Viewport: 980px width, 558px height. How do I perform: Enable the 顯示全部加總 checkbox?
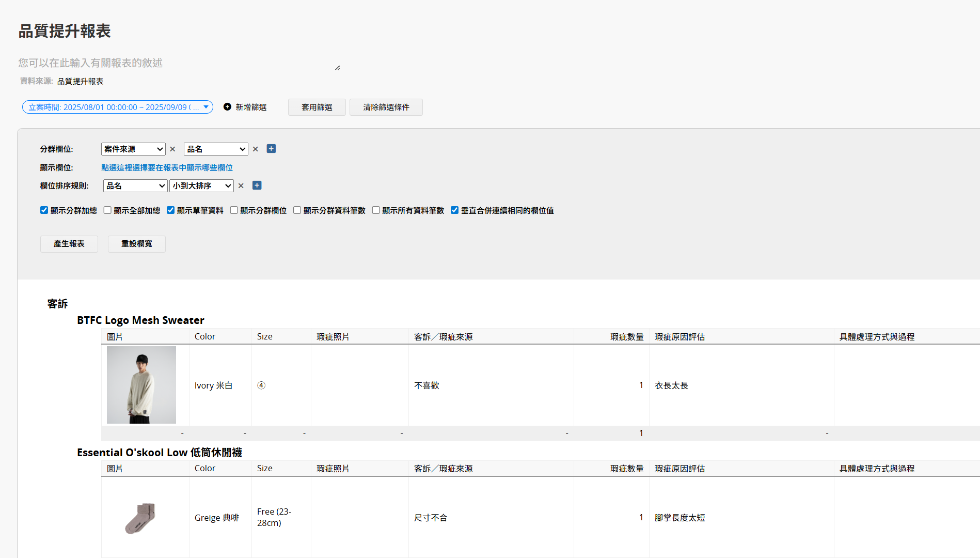pyautogui.click(x=107, y=210)
